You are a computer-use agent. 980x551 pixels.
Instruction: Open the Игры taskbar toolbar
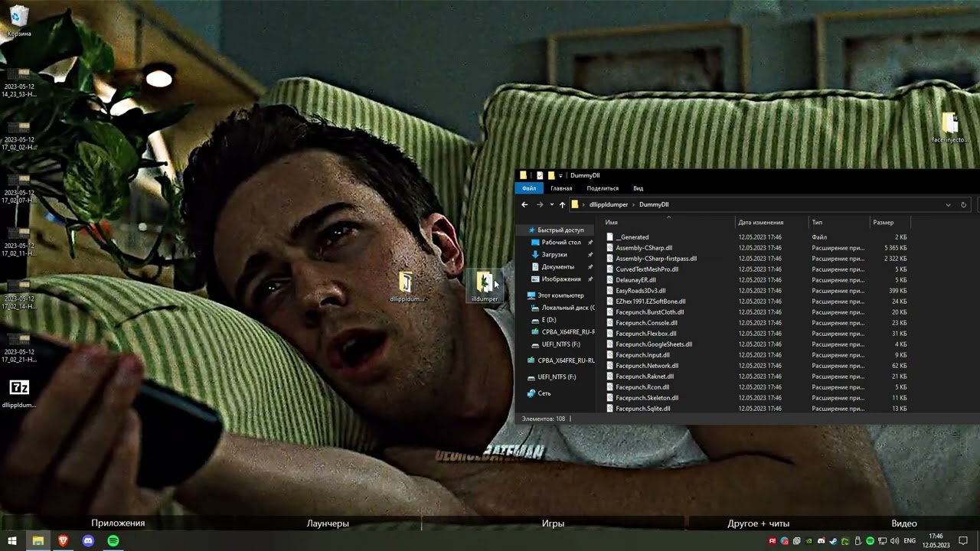(x=553, y=523)
